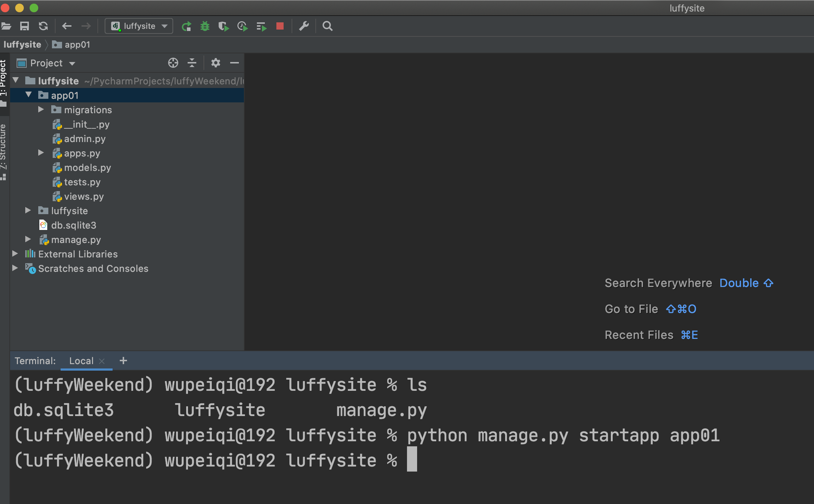
Task: Hide the Project panel with minus icon
Action: (235, 63)
